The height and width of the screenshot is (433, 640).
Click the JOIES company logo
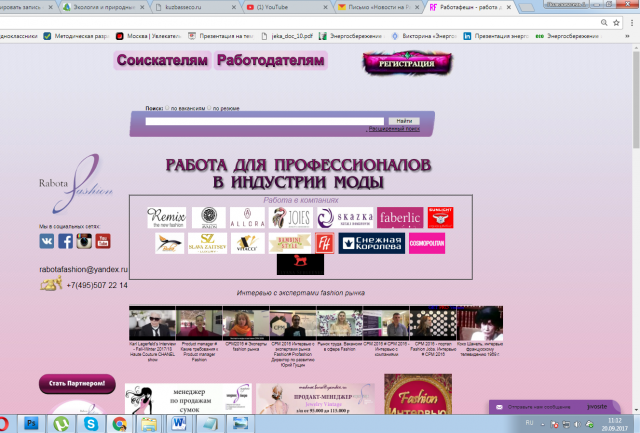291,218
